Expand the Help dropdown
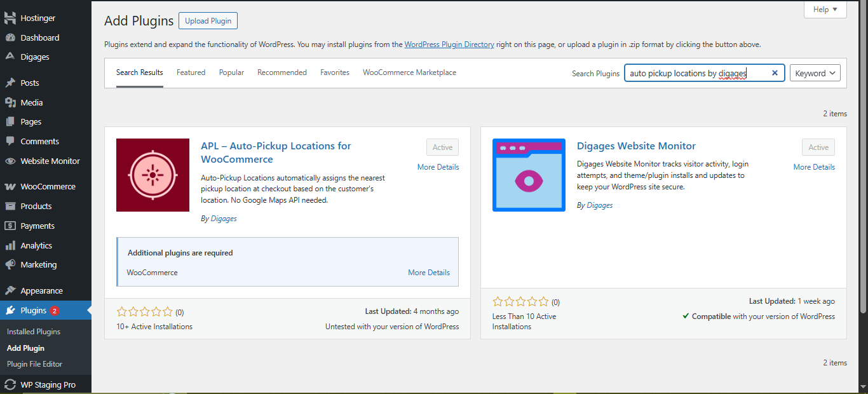Screen dimensions: 868x394 (x=824, y=9)
